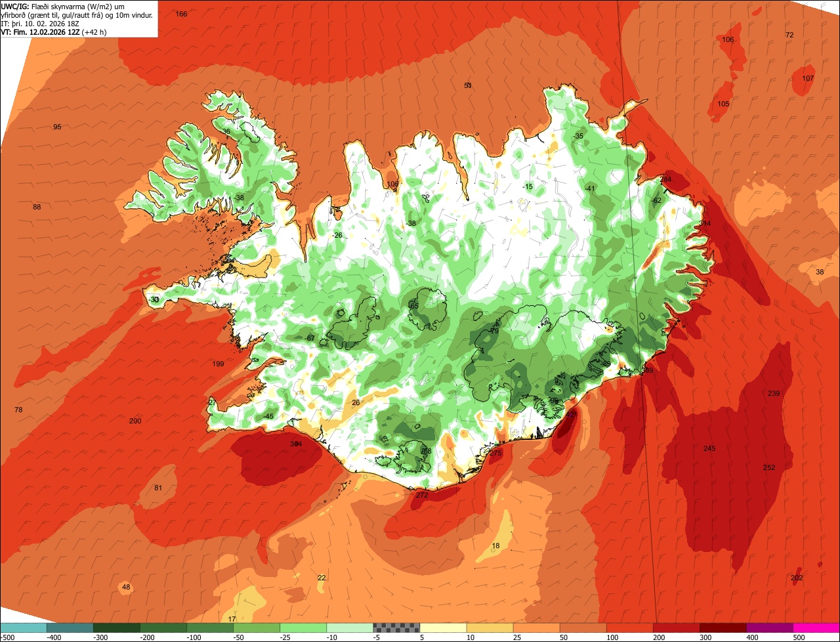
Task: Click the '26' value in south-central Iceland
Action: pos(356,402)
